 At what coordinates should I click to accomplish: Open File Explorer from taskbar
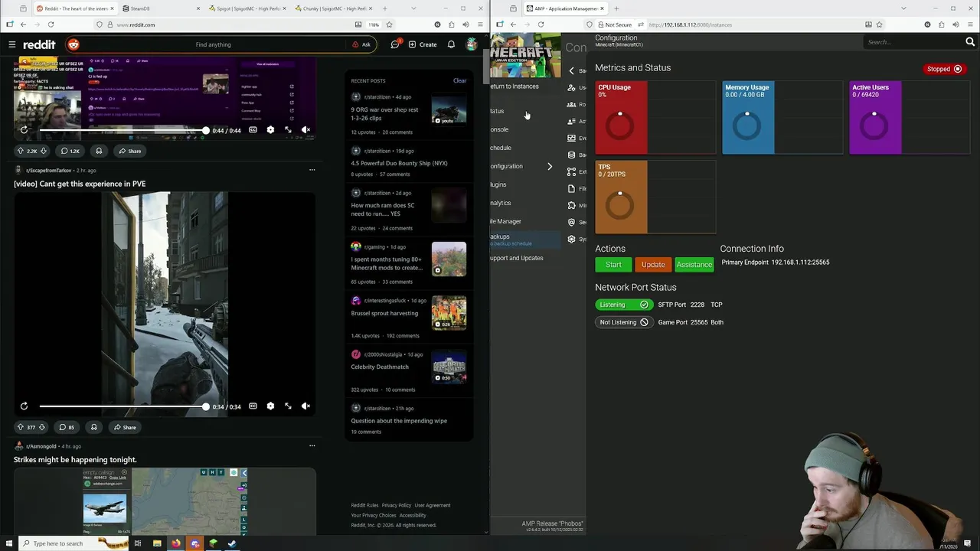coord(157,543)
